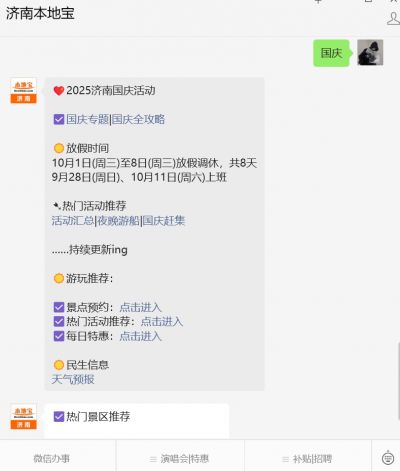
Task: Click the 国庆赶集 link
Action: (164, 221)
